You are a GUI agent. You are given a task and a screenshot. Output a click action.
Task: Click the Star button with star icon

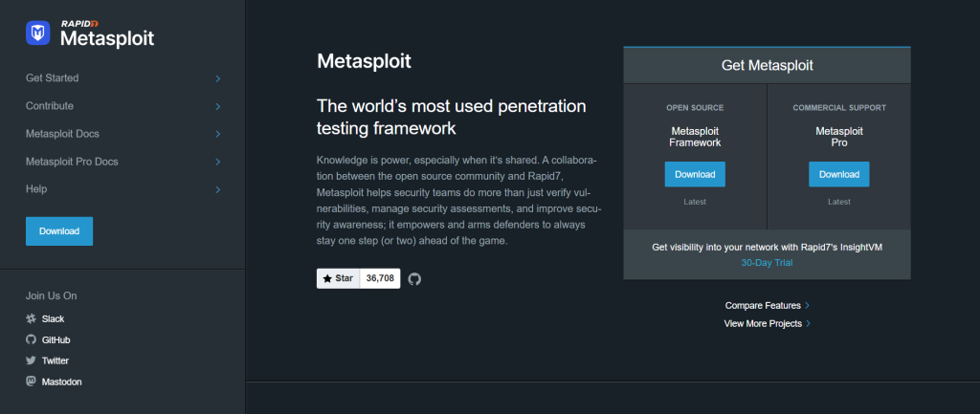coord(338,278)
